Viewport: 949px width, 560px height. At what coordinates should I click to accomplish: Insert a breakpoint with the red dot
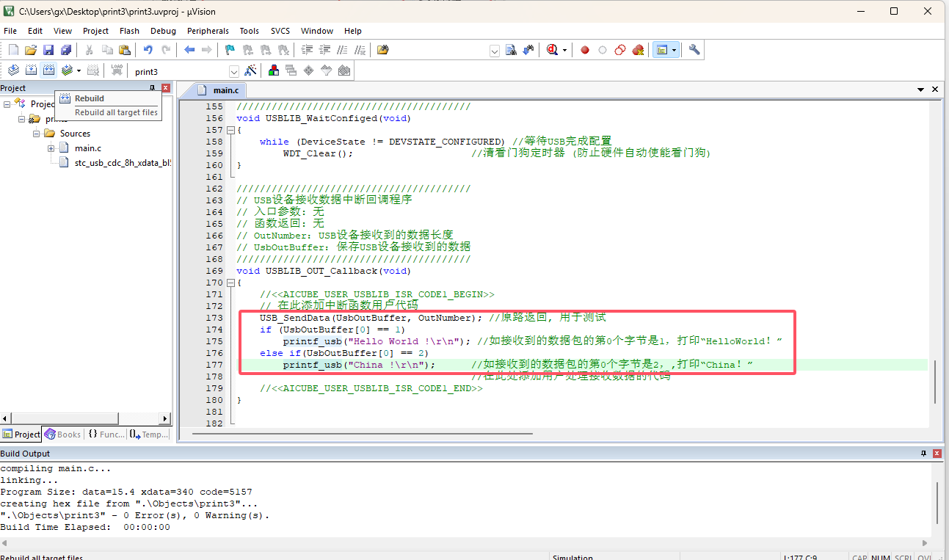(x=585, y=50)
